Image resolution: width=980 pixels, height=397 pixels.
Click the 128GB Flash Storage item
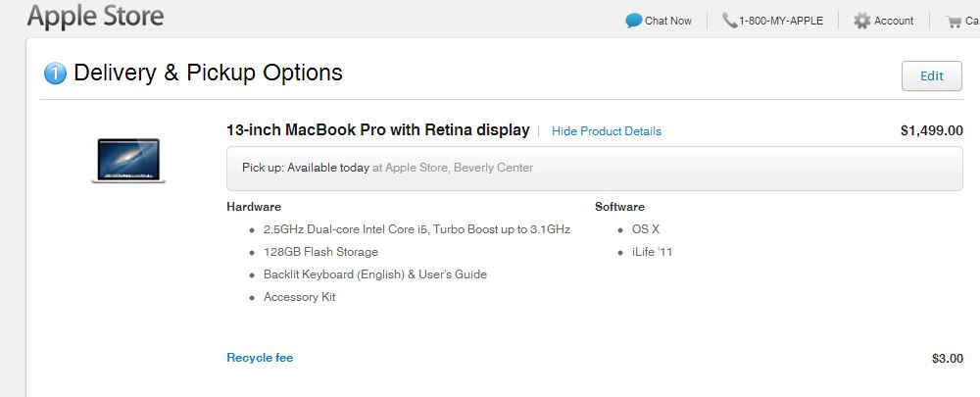click(320, 252)
